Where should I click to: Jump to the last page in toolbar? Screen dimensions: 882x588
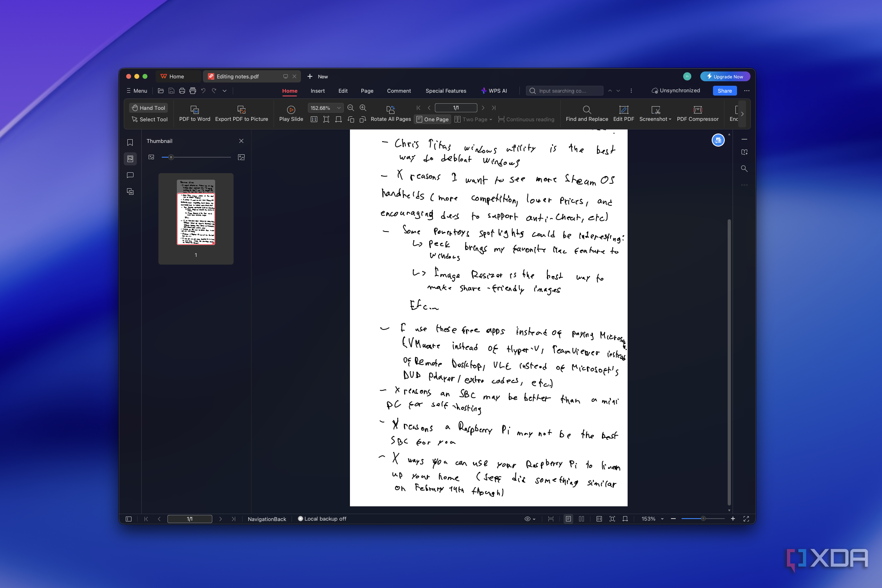[494, 108]
